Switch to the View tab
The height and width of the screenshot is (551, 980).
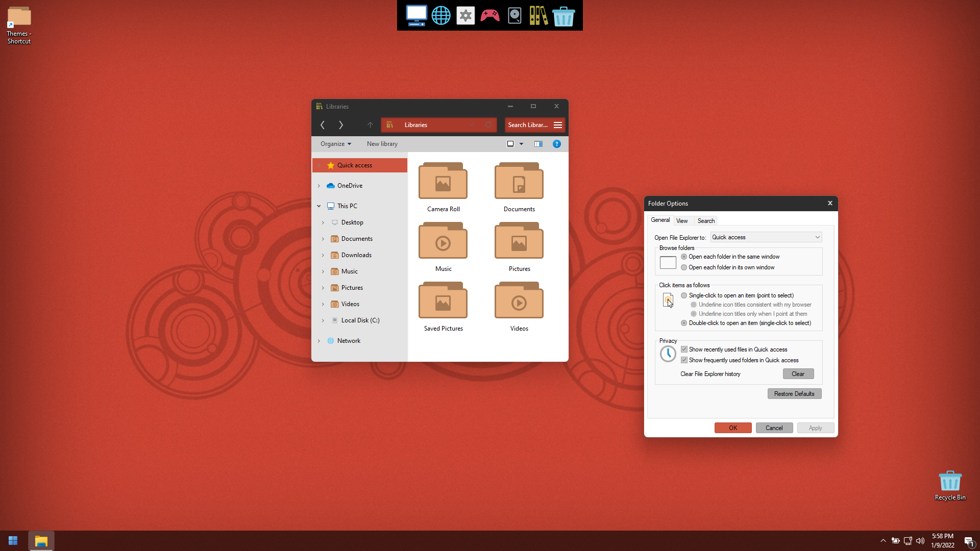(x=682, y=221)
